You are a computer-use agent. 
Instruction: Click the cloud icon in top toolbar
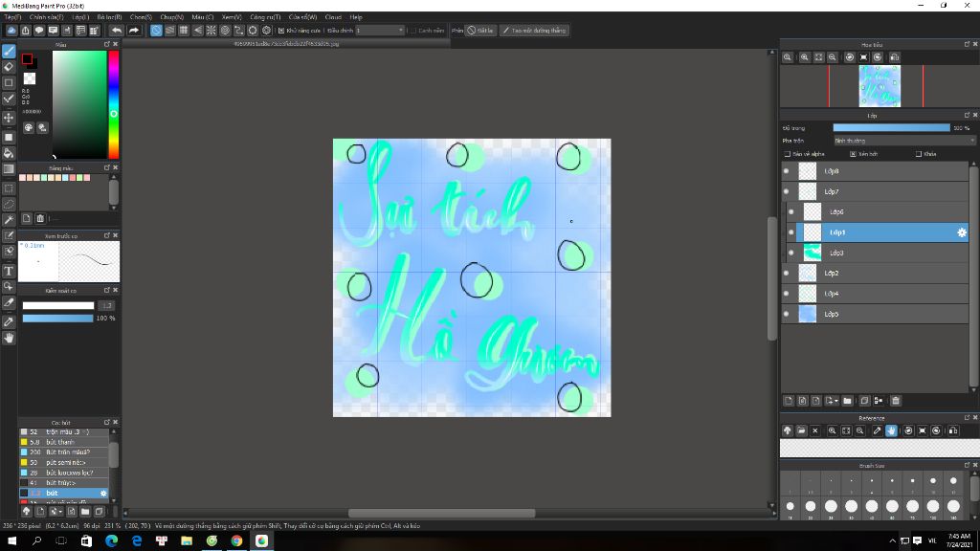click(11, 30)
